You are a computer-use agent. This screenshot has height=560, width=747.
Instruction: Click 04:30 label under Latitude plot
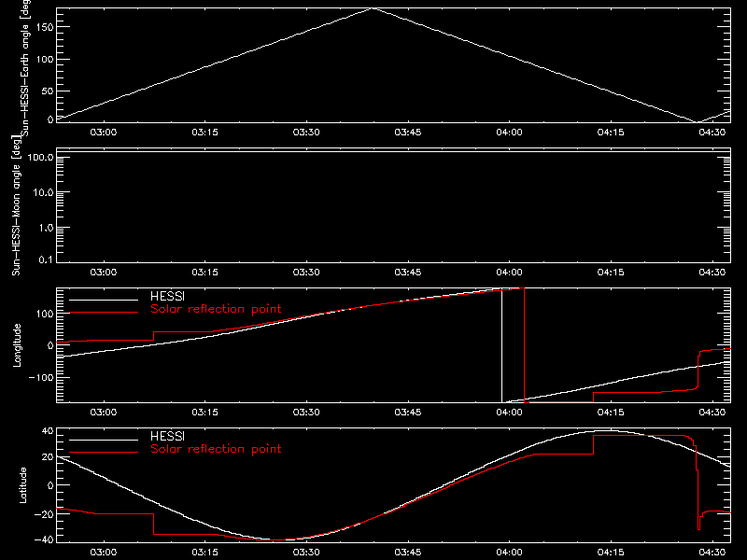[x=712, y=553]
